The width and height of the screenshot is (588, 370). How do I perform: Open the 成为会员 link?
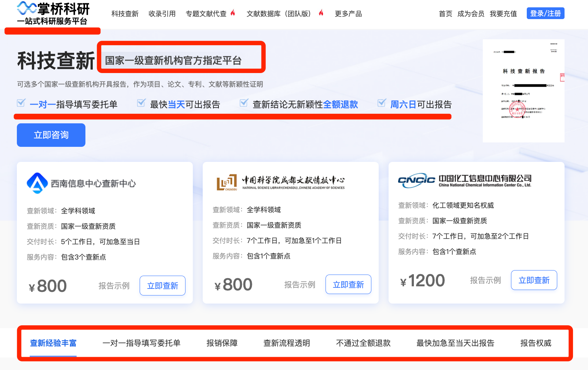point(471,14)
